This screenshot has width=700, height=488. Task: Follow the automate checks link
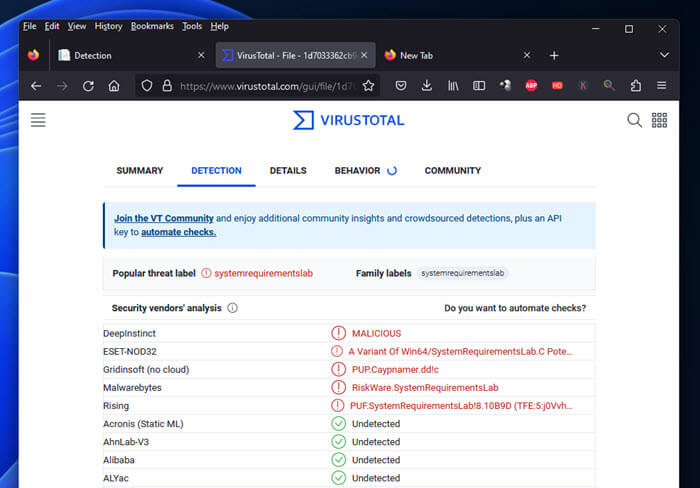click(x=179, y=232)
